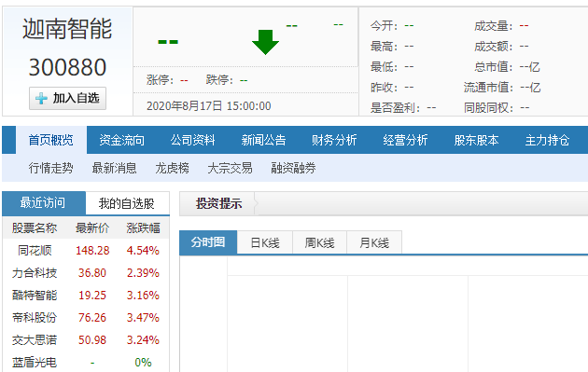588x372 pixels.
Task: Select the 最近访问 tab
Action: pyautogui.click(x=44, y=203)
